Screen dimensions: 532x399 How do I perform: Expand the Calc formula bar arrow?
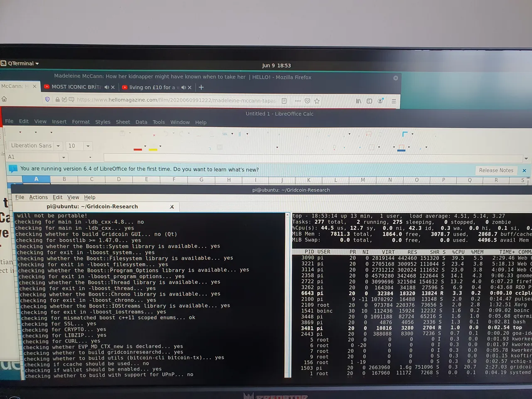(x=526, y=159)
